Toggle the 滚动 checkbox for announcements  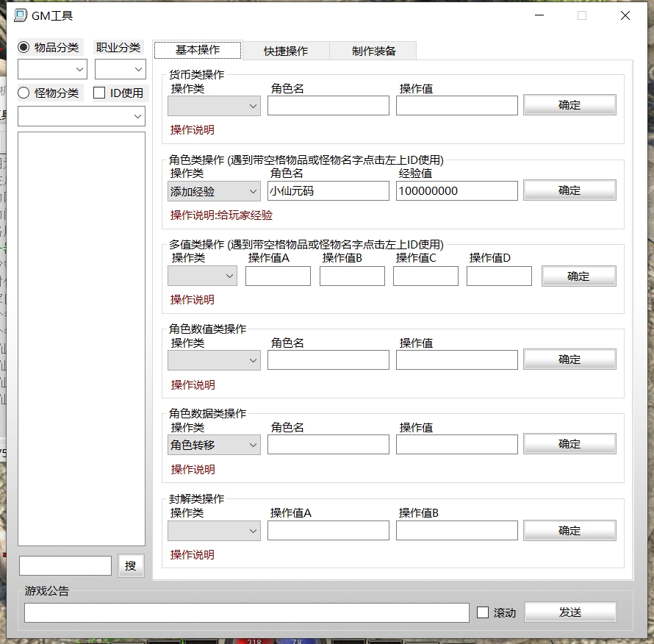(483, 612)
